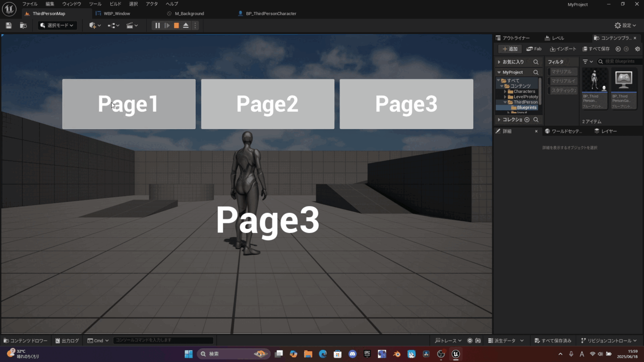The height and width of the screenshot is (362, 644).
Task: Click the add actor cube icon
Action: (92, 25)
